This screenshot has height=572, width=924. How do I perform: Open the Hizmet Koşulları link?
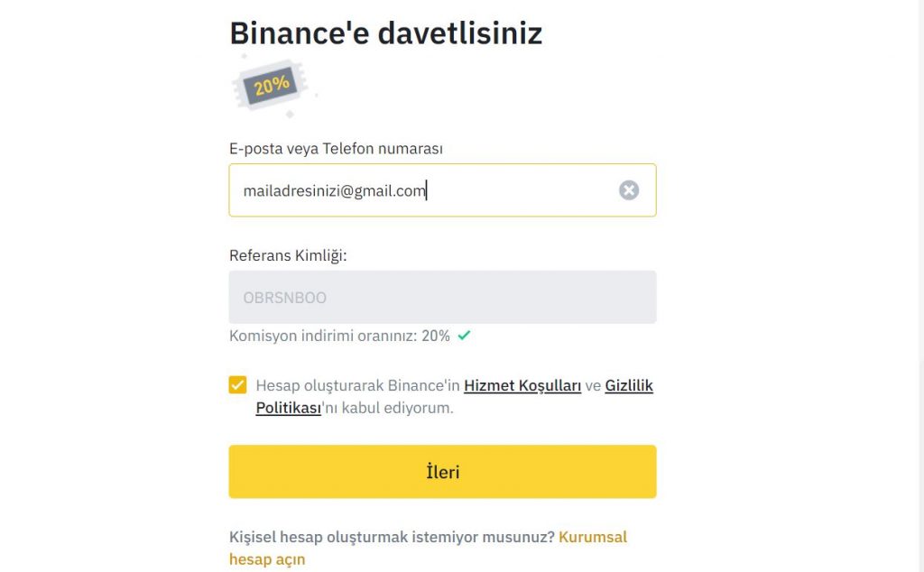pyautogui.click(x=522, y=386)
